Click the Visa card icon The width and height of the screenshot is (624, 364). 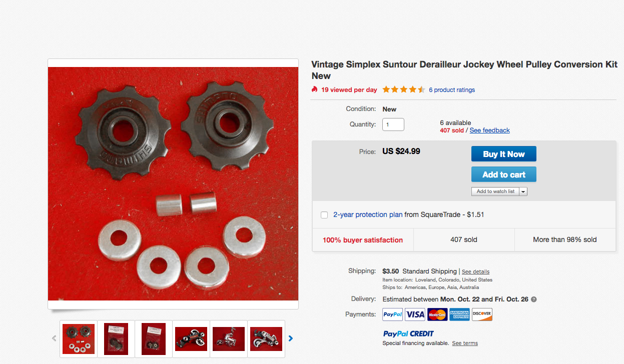coord(415,314)
